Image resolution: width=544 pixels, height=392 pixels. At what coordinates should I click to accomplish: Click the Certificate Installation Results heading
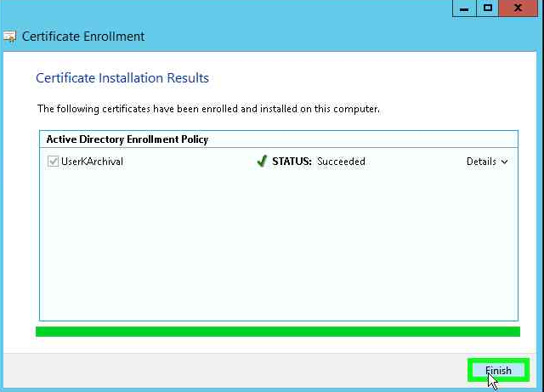tap(122, 78)
